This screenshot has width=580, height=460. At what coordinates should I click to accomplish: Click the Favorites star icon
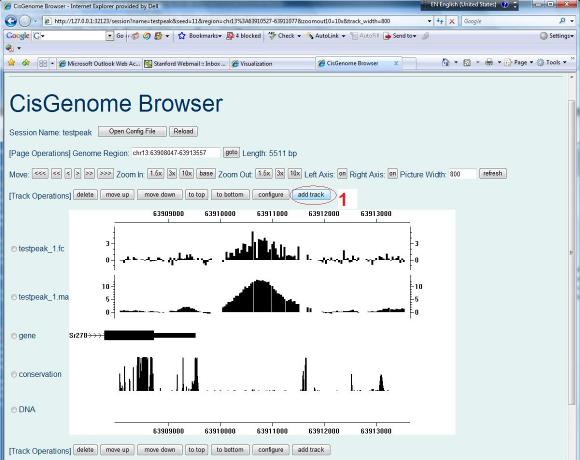pos(11,63)
